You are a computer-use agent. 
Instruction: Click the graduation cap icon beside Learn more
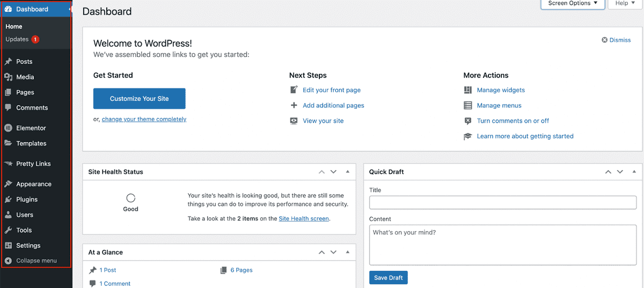(468, 136)
